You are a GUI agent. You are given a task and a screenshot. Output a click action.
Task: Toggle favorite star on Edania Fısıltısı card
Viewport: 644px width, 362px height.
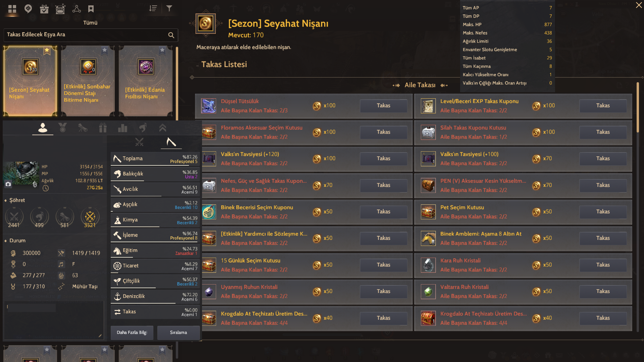(162, 50)
